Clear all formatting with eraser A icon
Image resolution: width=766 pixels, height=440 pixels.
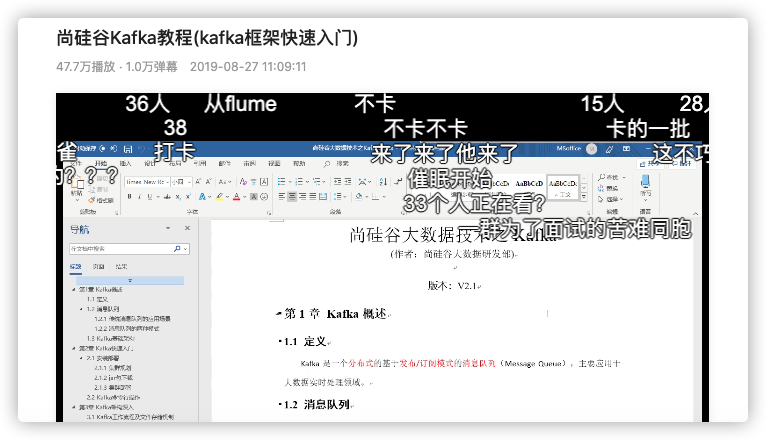click(x=243, y=182)
